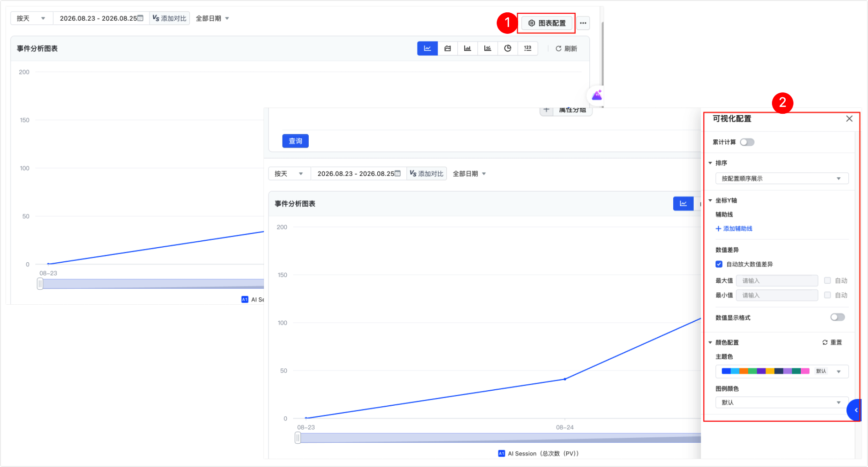Focus the 最大值 input field
868x467 pixels.
click(x=777, y=281)
